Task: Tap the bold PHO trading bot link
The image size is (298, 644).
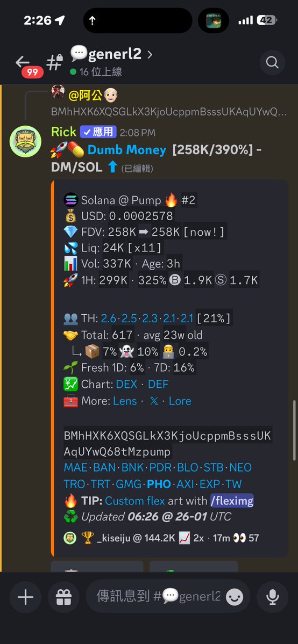Action: (159, 484)
